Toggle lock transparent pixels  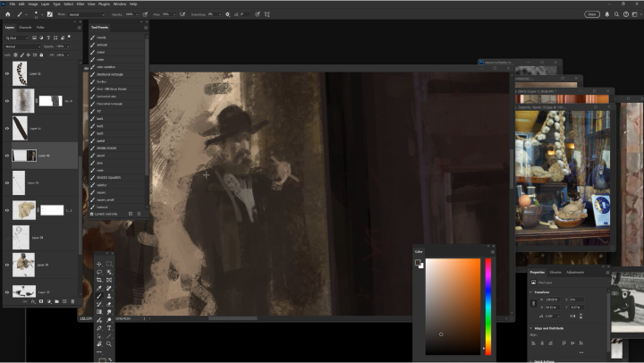tap(15, 55)
